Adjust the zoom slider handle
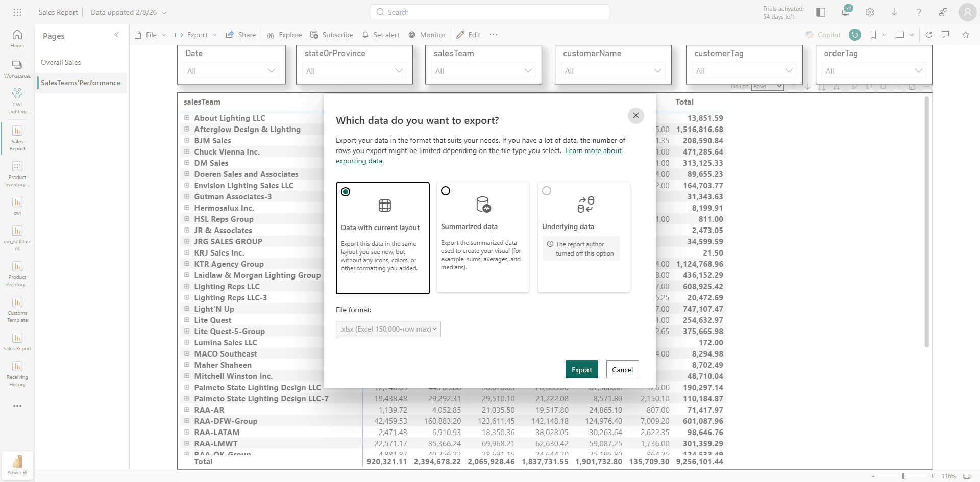Screen dimensions: 980x482 coord(903,476)
